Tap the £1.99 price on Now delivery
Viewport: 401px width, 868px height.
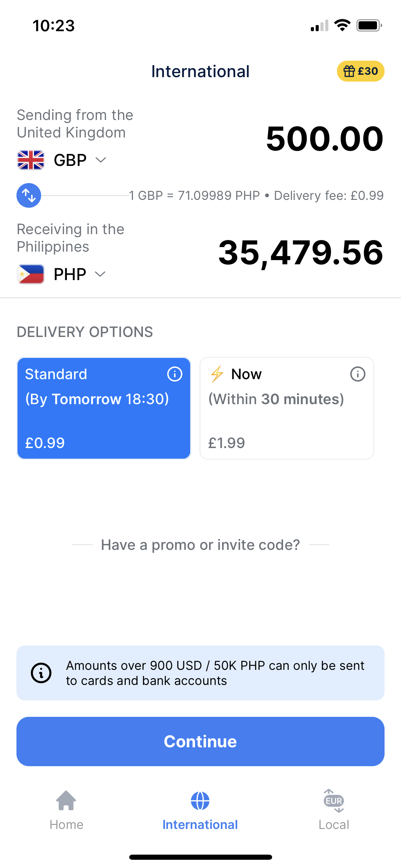[x=227, y=443]
